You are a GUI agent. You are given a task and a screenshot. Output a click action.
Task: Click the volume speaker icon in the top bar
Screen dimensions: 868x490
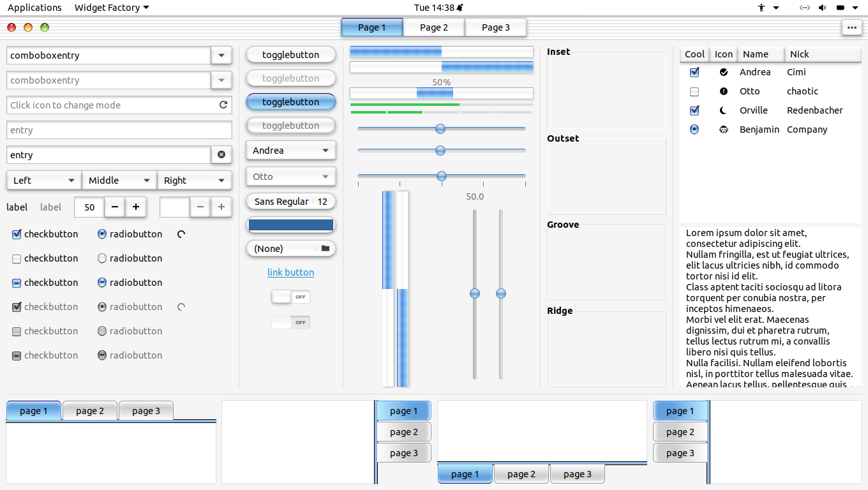coord(823,8)
